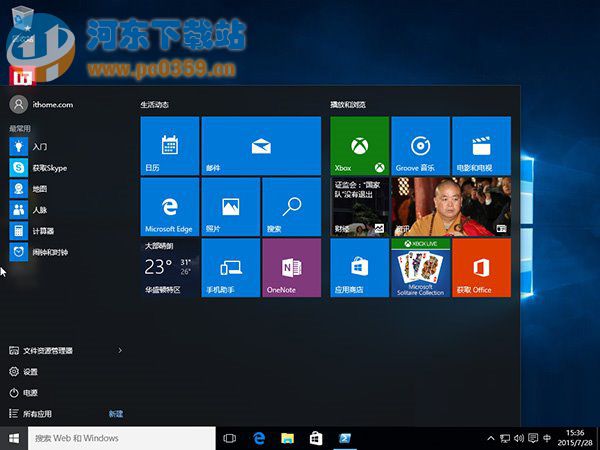Open All apps (所有应用) list
Screen dimensions: 600x450
click(x=31, y=414)
